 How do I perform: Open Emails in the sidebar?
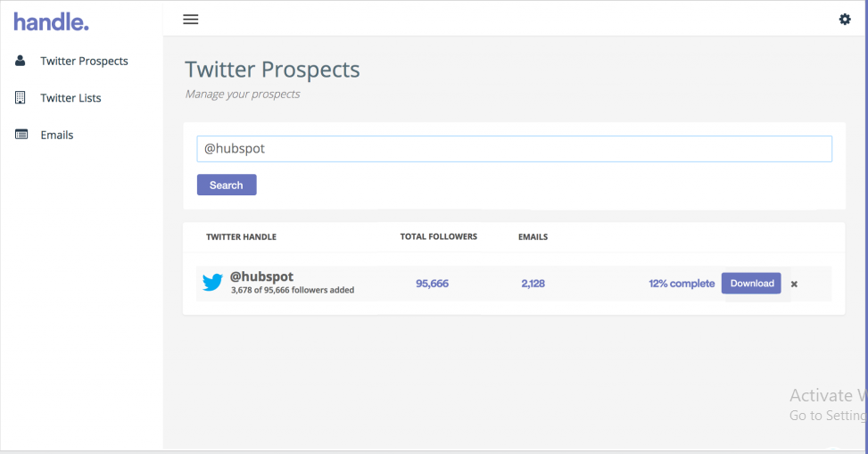tap(57, 135)
